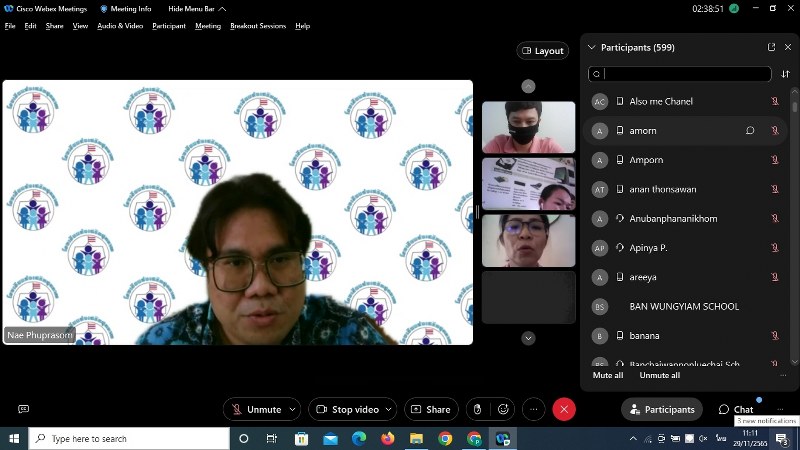
Task: Toggle mute for Anubanphananikhom
Action: coord(774,218)
